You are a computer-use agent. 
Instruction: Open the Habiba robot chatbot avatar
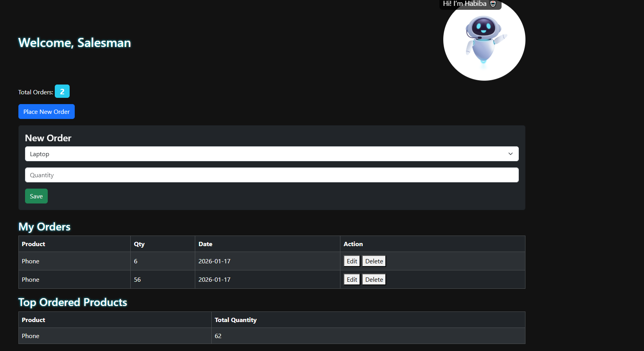[x=484, y=41]
